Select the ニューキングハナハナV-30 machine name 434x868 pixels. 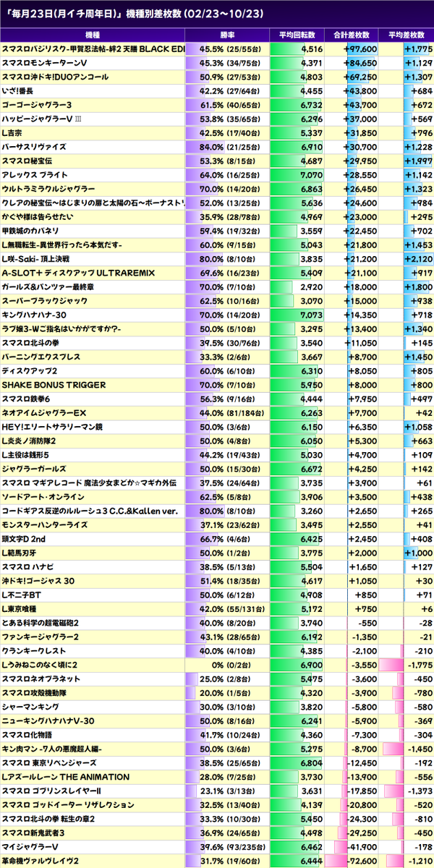tap(48, 721)
